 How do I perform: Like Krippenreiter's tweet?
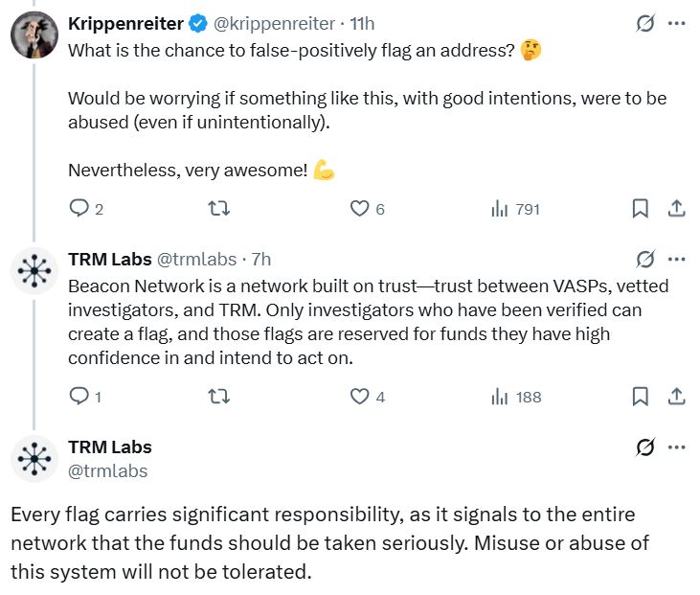(359, 208)
